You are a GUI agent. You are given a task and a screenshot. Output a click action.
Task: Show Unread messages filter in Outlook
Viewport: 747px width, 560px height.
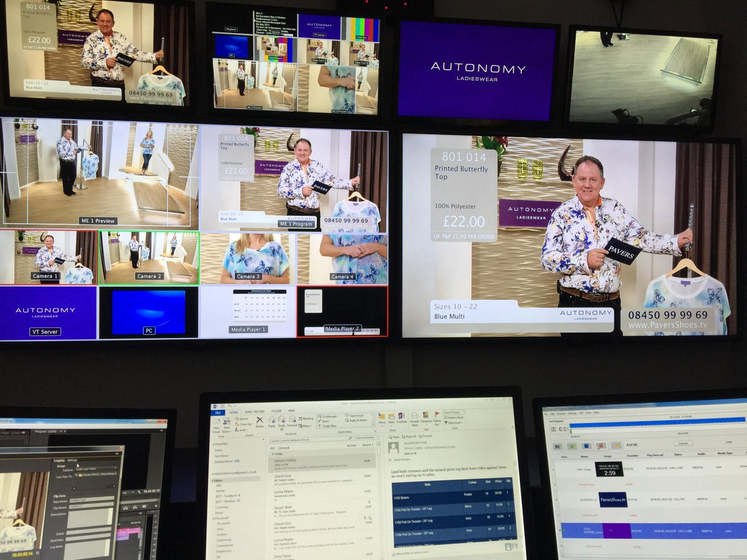(x=283, y=448)
